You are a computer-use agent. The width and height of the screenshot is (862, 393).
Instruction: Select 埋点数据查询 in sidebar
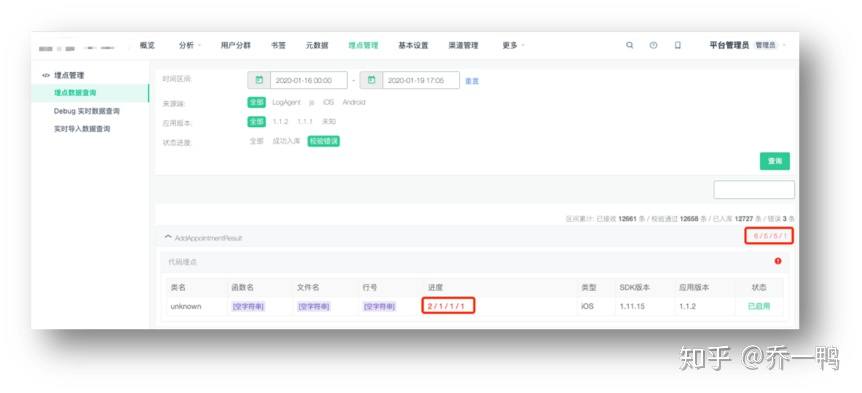point(90,93)
